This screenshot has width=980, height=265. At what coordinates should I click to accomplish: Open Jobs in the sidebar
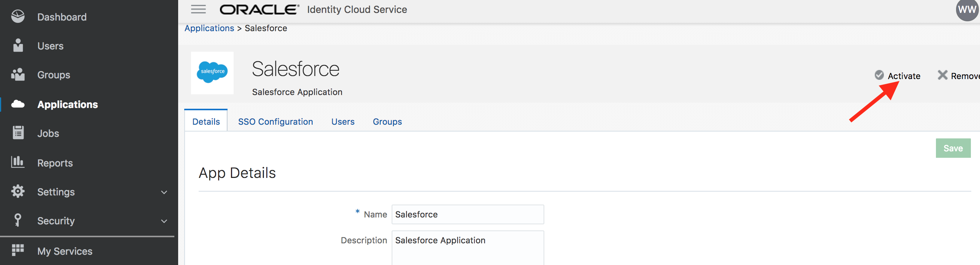coord(48,134)
